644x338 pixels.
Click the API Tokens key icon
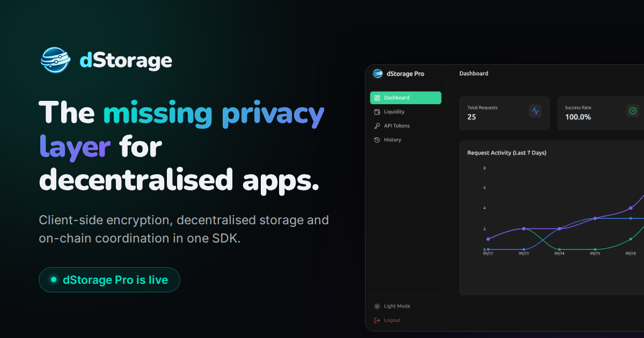click(377, 126)
